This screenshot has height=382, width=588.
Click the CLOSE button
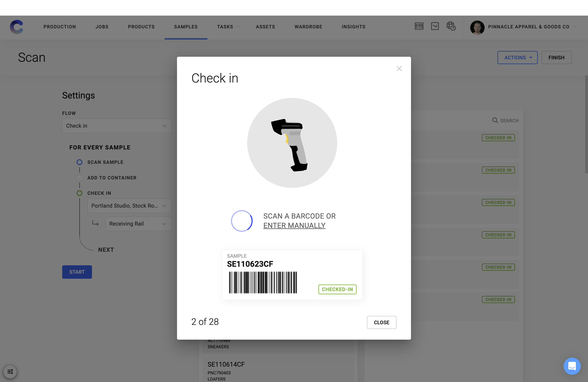(x=381, y=322)
